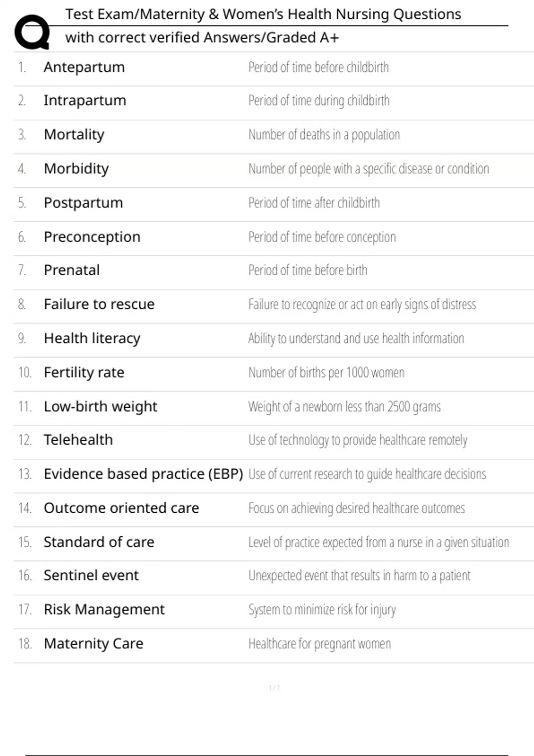Click the Risk Management term
534x756 pixels.
(104, 609)
